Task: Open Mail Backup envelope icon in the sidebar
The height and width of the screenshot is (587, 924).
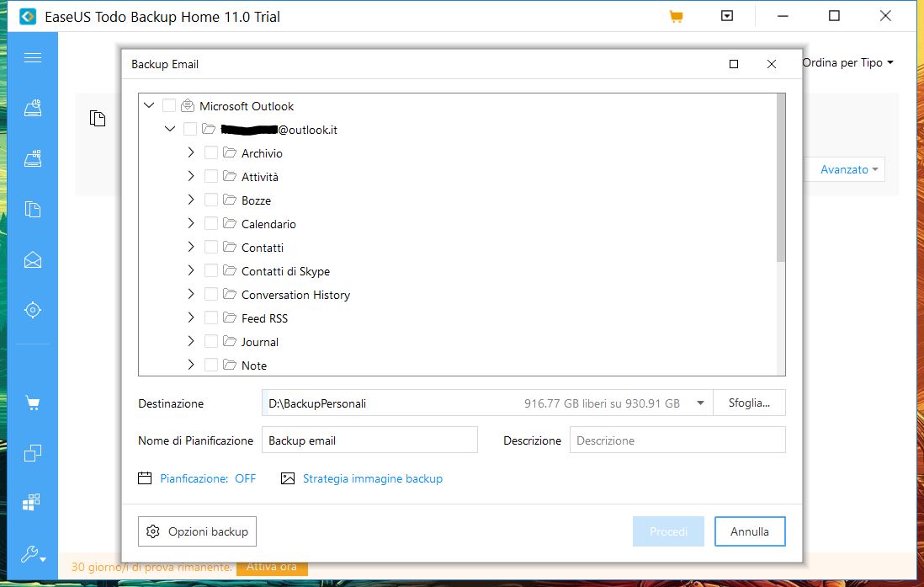Action: click(x=33, y=259)
